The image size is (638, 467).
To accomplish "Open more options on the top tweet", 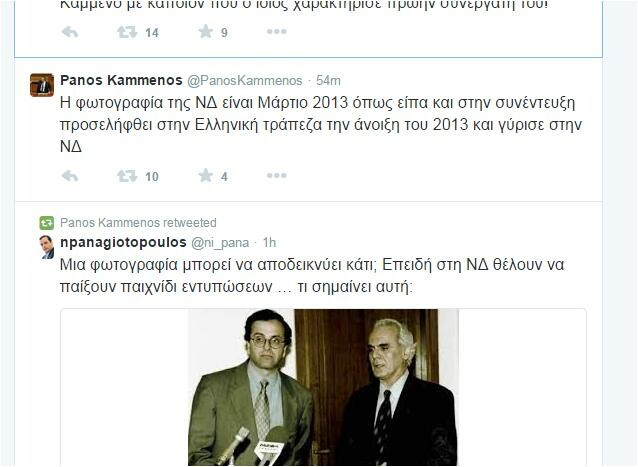I will [277, 31].
